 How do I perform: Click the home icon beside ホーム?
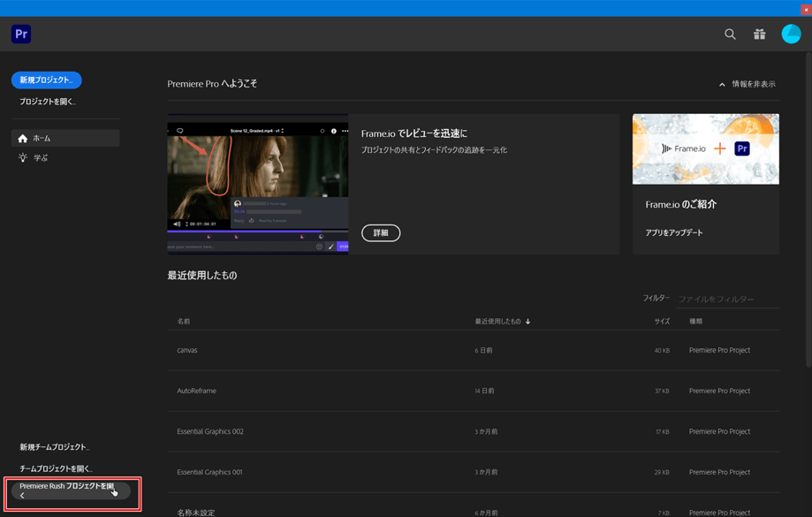[x=22, y=139]
